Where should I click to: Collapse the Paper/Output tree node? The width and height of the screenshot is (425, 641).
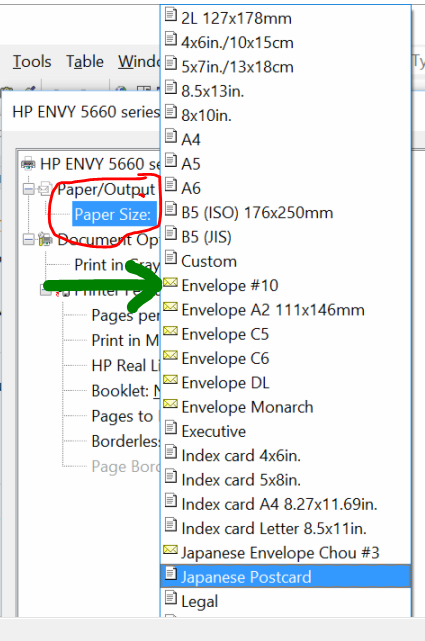click(28, 189)
